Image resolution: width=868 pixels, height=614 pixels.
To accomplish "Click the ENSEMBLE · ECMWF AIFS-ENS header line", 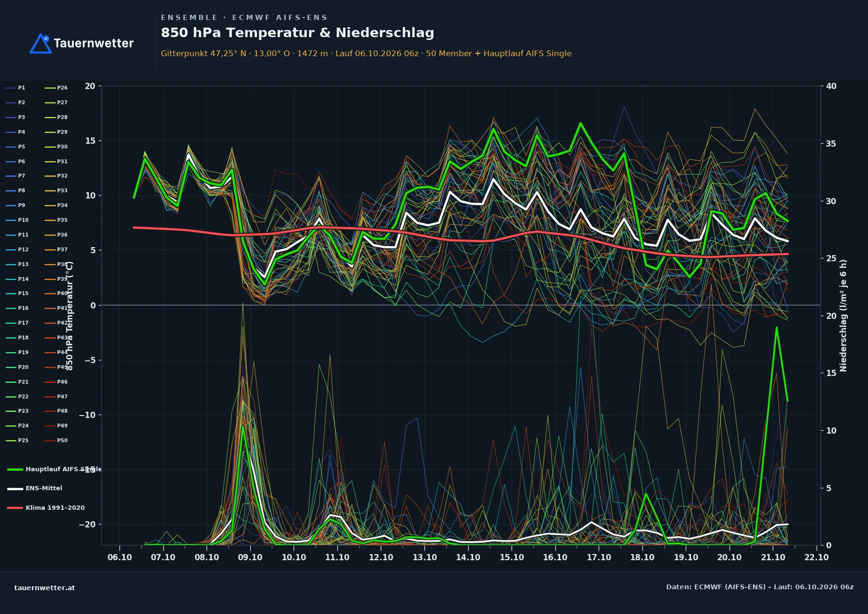I will [x=244, y=18].
